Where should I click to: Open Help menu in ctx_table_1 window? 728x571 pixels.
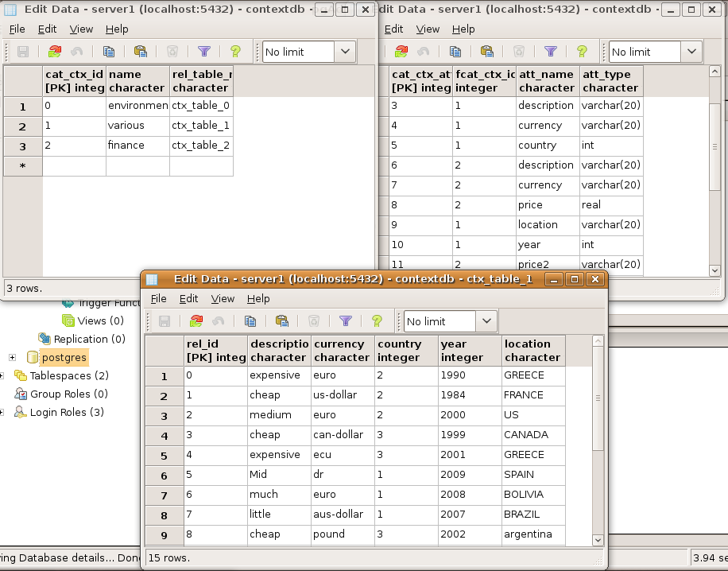coord(258,299)
